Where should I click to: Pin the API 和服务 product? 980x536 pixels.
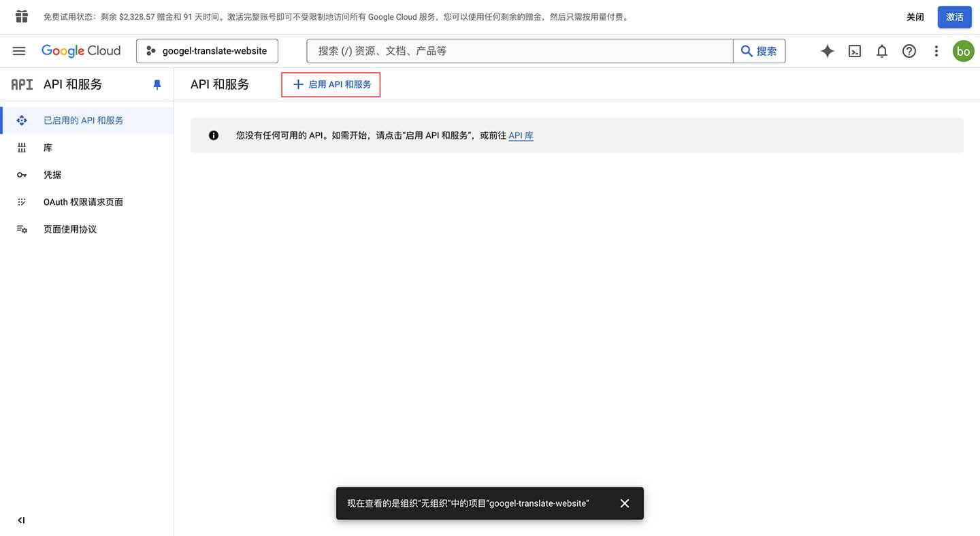(x=157, y=84)
